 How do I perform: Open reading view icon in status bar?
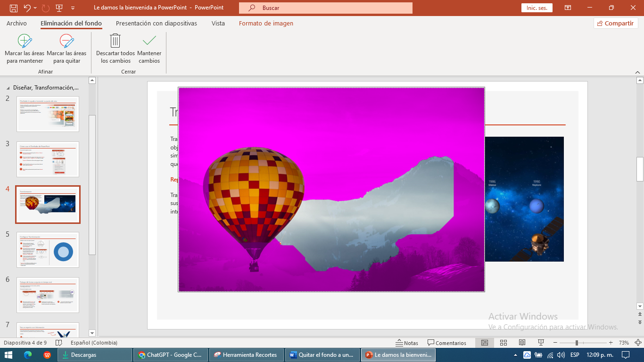coord(521,343)
